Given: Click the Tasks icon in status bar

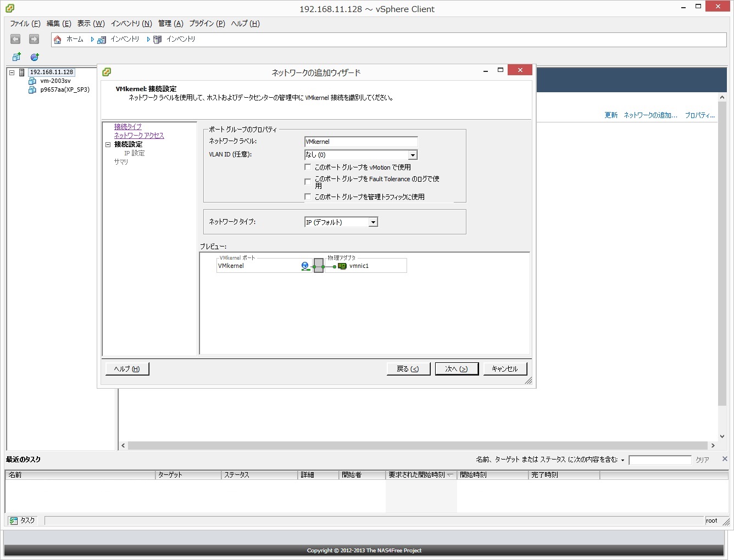Looking at the screenshot, I should [x=14, y=520].
